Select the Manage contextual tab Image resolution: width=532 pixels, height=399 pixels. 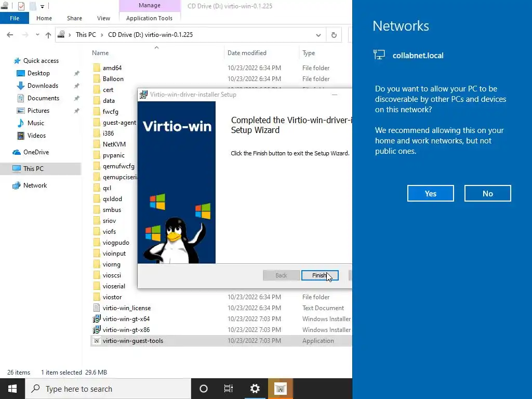[149, 5]
